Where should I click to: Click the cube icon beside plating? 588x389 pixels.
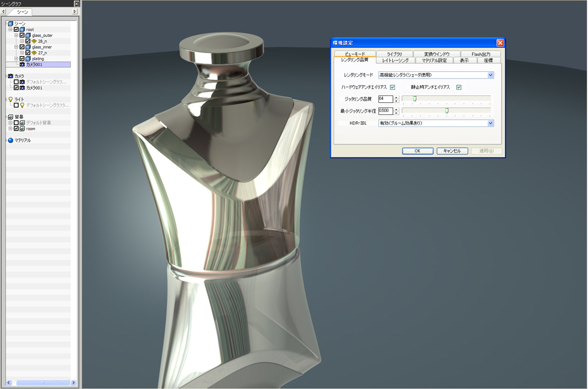pos(28,59)
